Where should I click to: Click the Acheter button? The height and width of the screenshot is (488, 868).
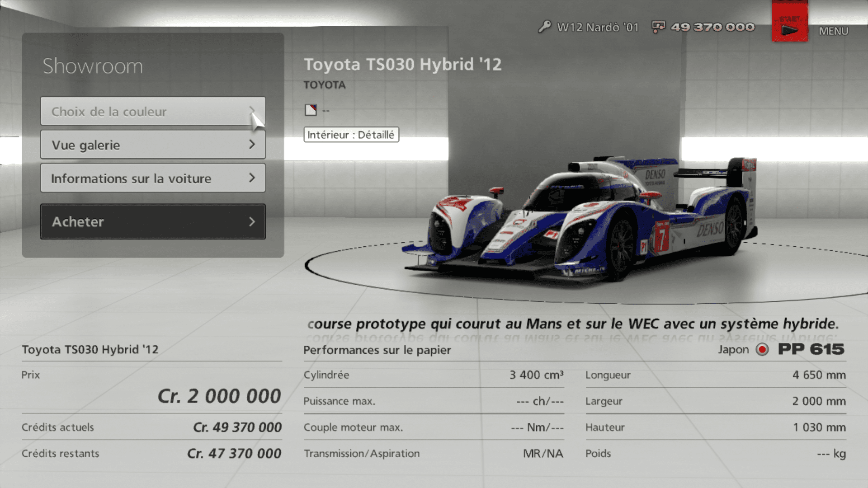[153, 221]
